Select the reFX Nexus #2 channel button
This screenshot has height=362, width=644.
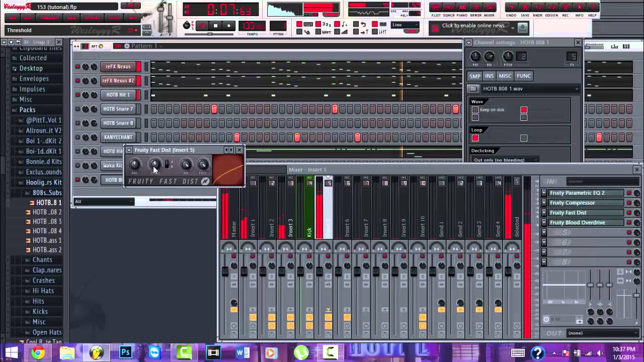pyautogui.click(x=118, y=80)
